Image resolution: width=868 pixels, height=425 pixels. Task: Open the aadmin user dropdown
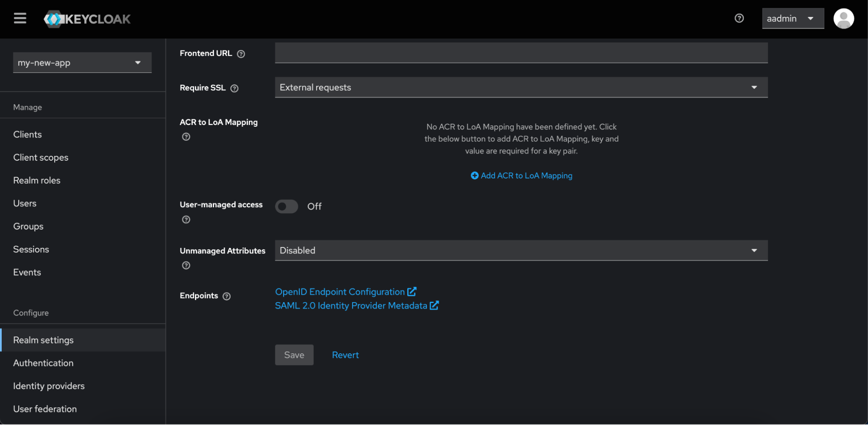(793, 18)
